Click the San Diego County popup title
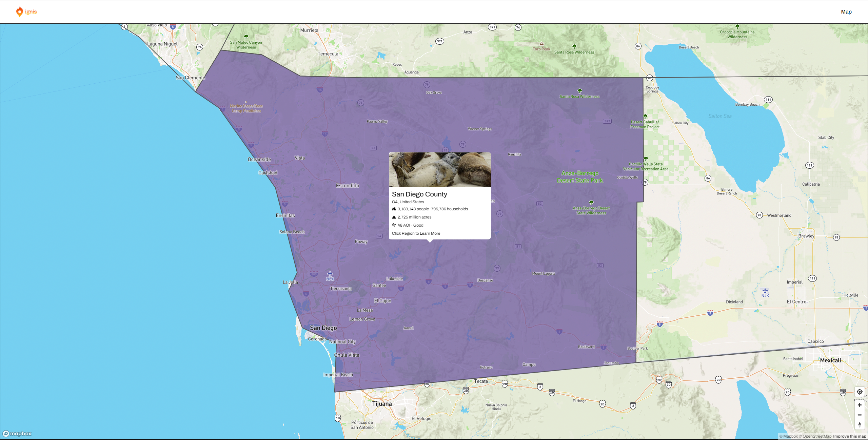Image resolution: width=868 pixels, height=440 pixels. point(419,194)
